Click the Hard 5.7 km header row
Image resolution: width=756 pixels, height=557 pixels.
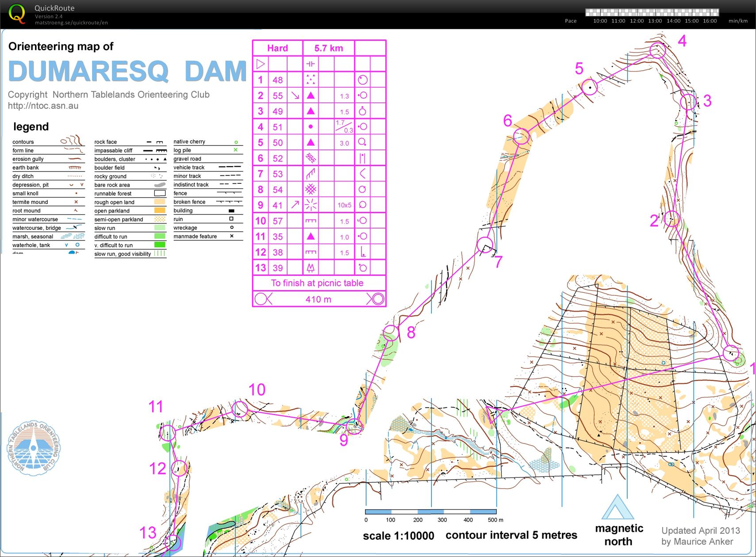click(x=319, y=48)
